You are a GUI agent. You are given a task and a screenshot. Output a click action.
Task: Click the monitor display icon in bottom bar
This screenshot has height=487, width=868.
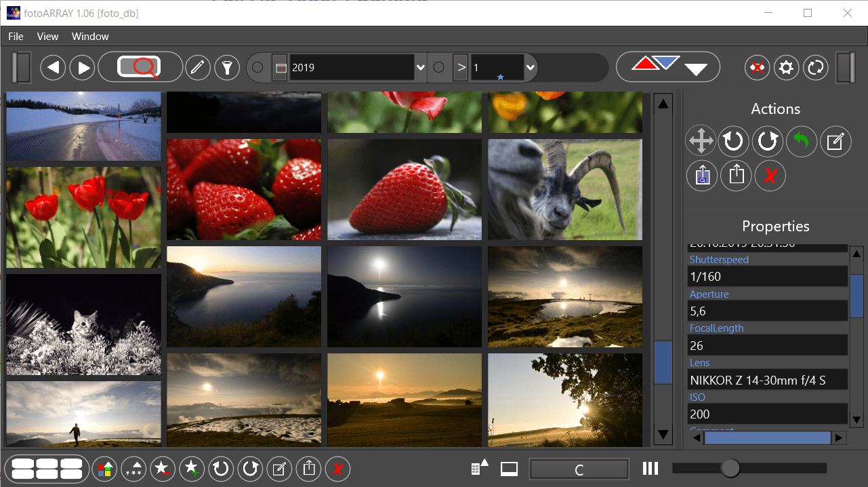click(509, 469)
